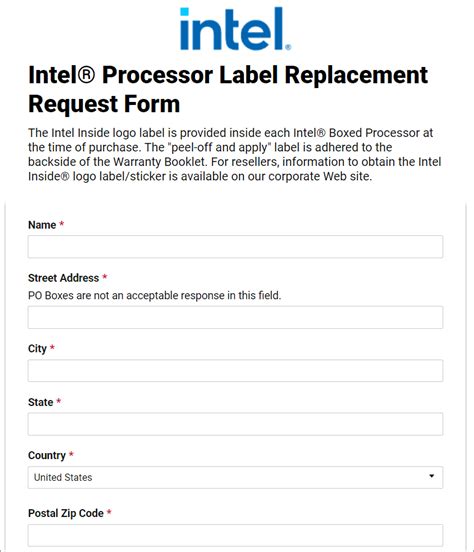Click the red asterisk beside Name
474x552 pixels.
click(62, 224)
